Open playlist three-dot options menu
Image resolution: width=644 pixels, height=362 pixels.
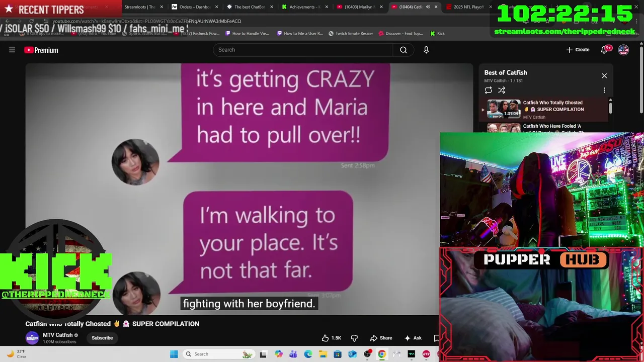(x=604, y=90)
